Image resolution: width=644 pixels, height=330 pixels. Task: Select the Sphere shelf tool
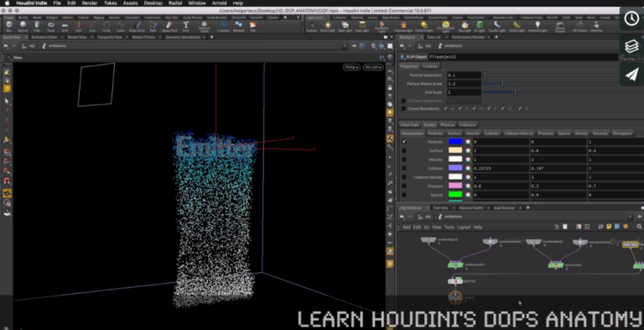pyautogui.click(x=23, y=26)
